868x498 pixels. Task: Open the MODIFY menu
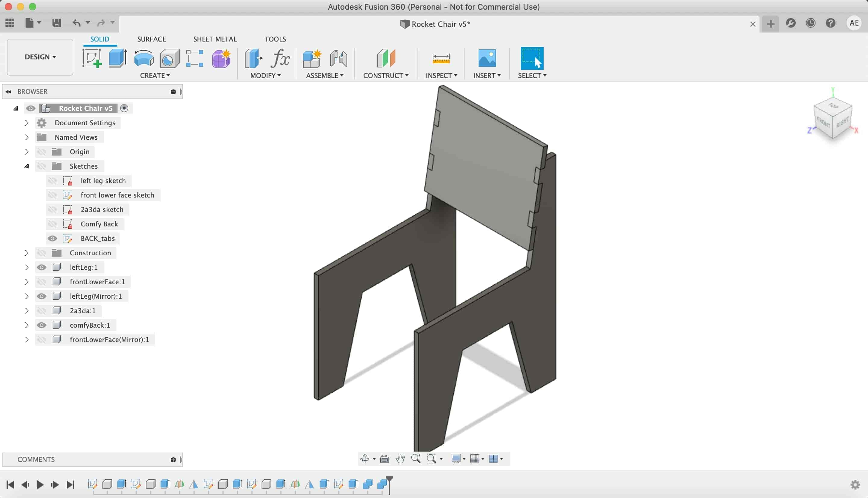pos(266,76)
